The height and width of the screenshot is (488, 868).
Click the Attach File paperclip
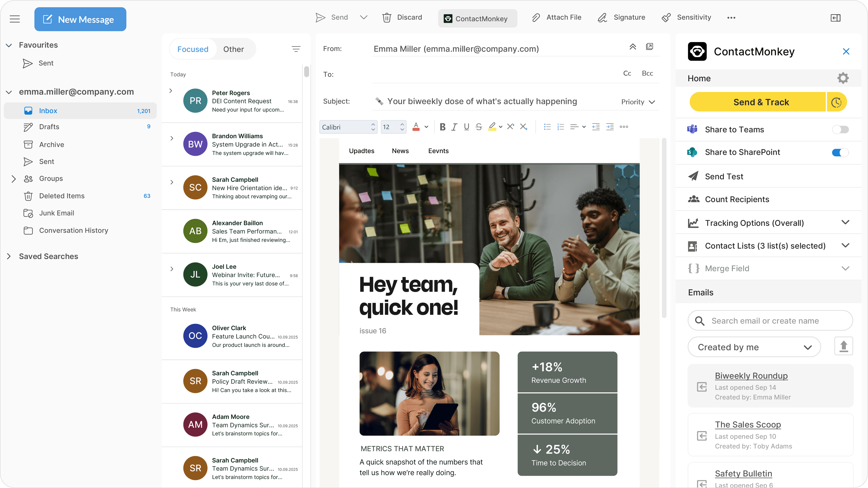pyautogui.click(x=536, y=18)
